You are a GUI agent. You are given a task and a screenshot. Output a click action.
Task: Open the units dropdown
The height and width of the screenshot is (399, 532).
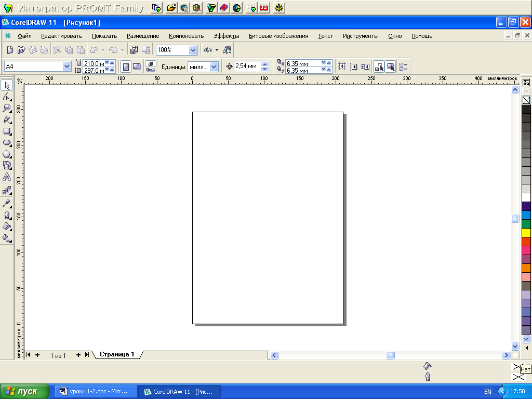[214, 67]
